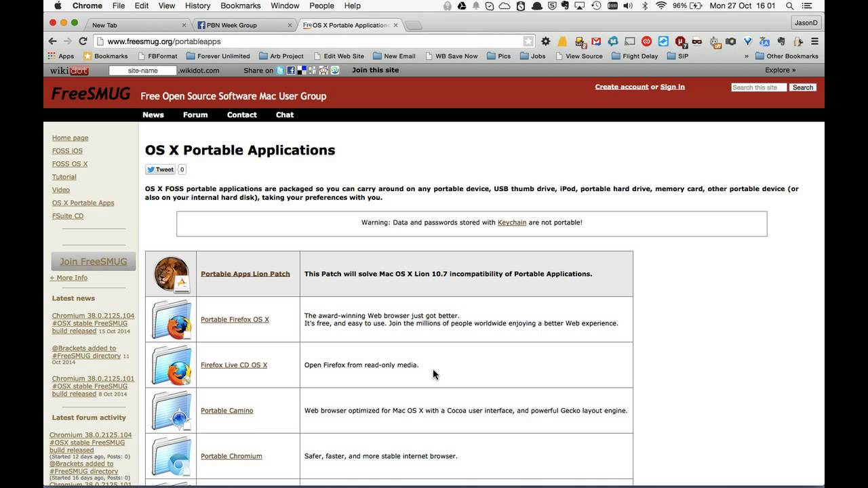Viewport: 868px width, 488px height.
Task: Click Join this site link
Action: [x=375, y=70]
